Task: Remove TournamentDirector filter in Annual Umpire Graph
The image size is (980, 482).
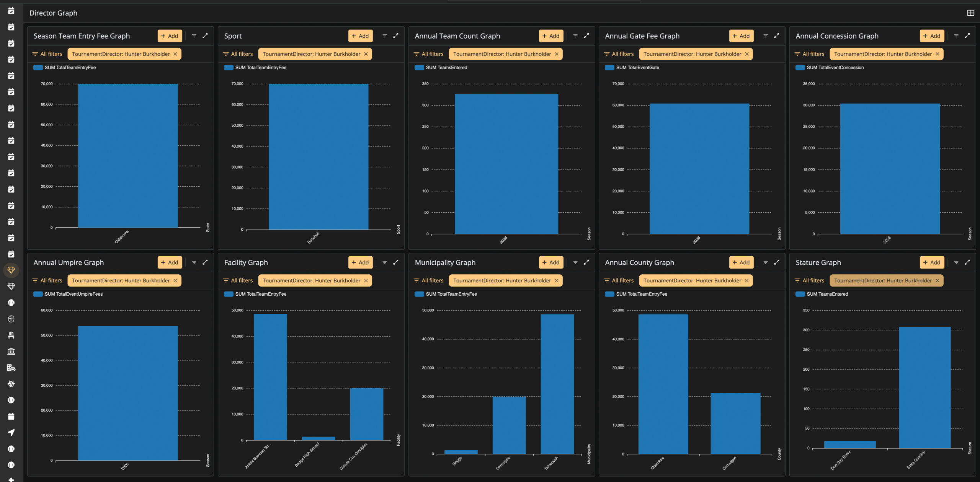Action: 175,280
